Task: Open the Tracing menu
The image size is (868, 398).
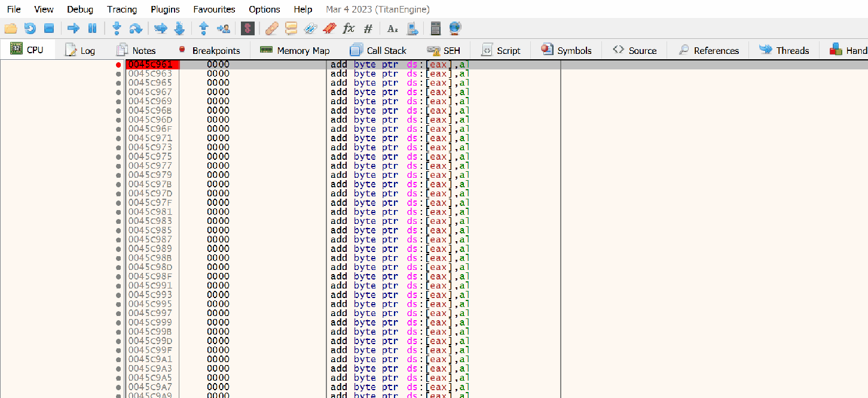Action: (x=121, y=9)
